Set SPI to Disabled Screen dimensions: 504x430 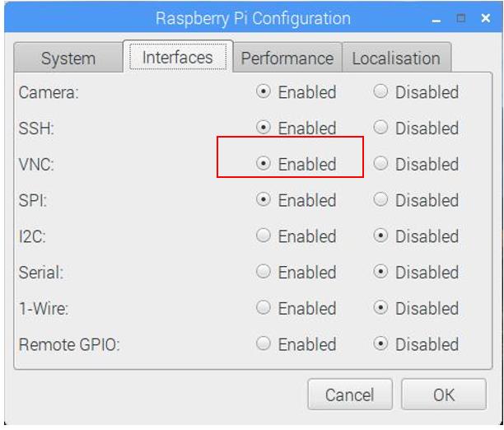pyautogui.click(x=380, y=200)
